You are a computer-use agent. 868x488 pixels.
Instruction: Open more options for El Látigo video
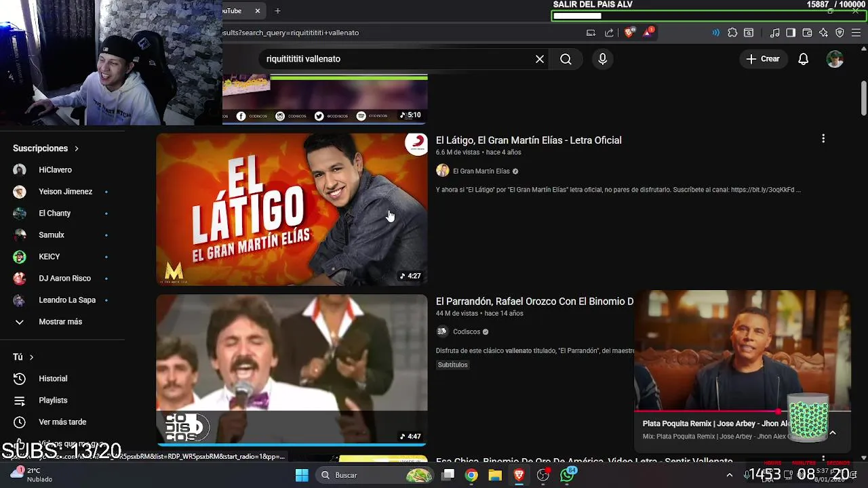[823, 139]
